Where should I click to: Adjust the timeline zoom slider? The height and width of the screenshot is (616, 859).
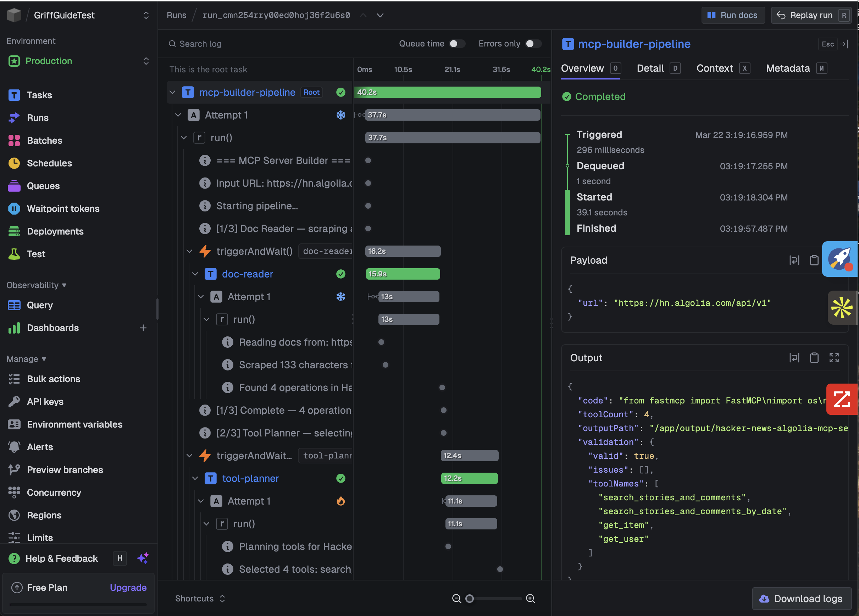click(470, 599)
